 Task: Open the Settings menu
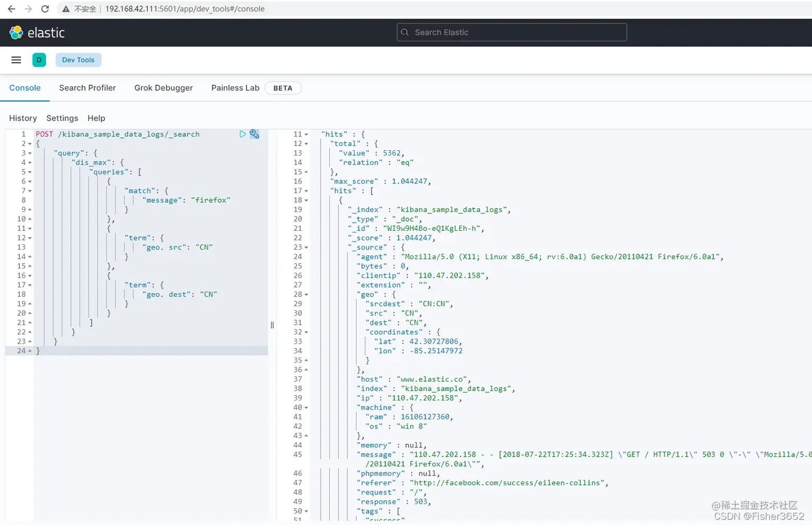pos(62,118)
